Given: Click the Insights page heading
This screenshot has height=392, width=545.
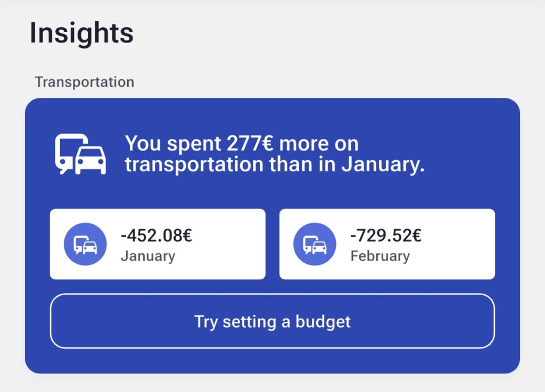Looking at the screenshot, I should click(81, 33).
